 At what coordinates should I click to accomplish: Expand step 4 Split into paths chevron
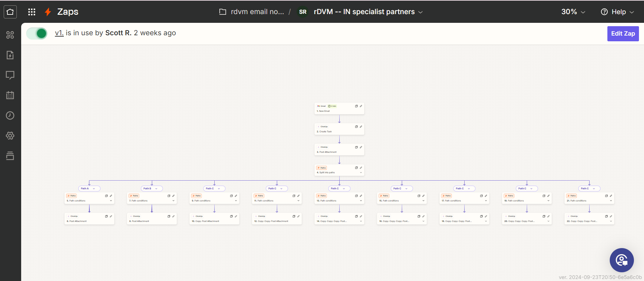coord(361,173)
